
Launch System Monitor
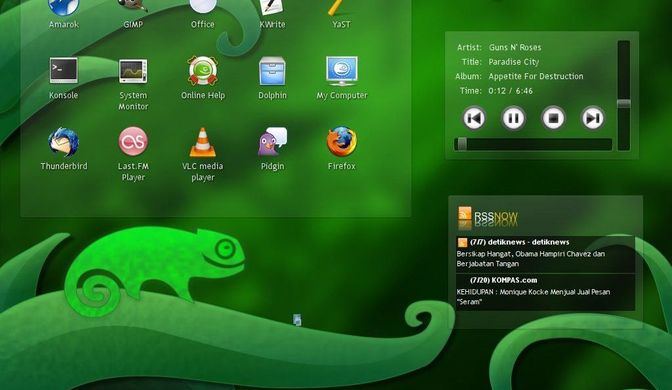[x=133, y=71]
